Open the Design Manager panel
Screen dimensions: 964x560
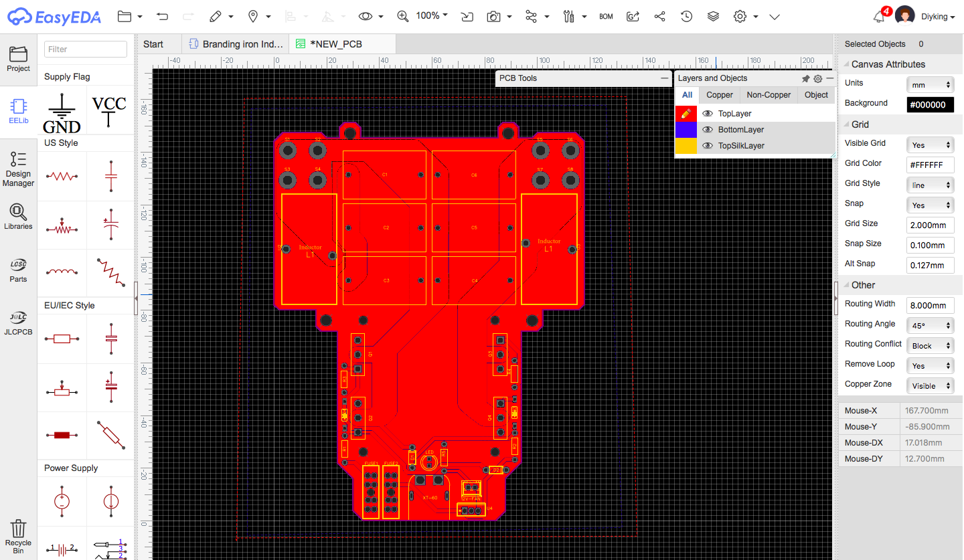(18, 169)
